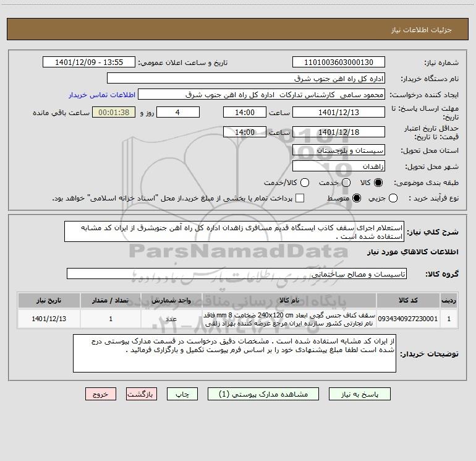Viewport: 476px width, 461px height.
Task: Click the unit cell عدد
Action: coord(171,319)
